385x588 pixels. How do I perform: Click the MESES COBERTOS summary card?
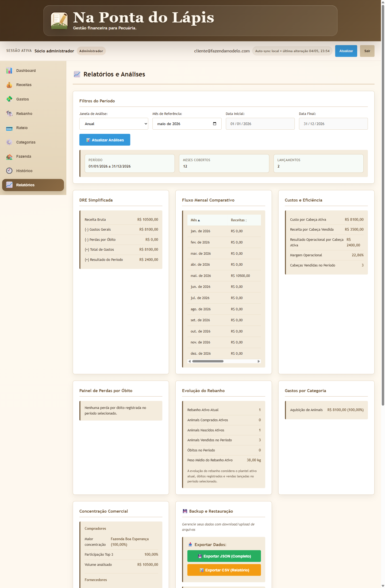pos(224,163)
